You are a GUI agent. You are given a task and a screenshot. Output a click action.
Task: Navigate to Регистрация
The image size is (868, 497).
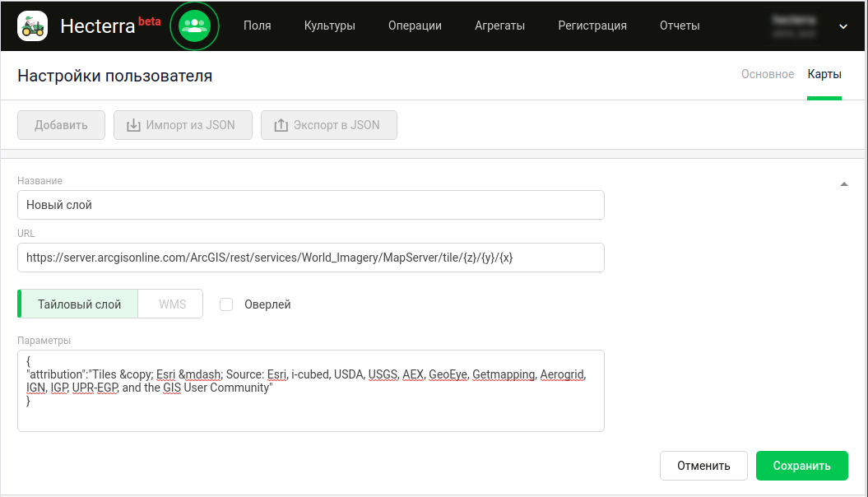(592, 26)
